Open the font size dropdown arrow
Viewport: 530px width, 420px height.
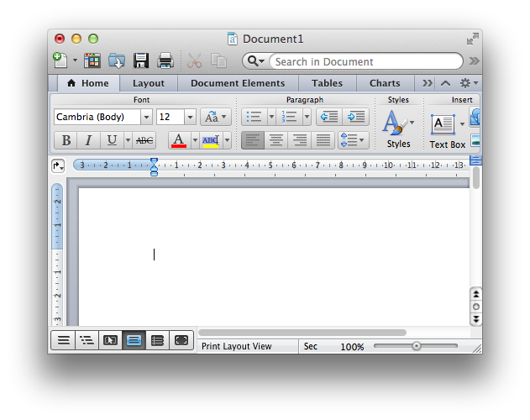coord(190,117)
